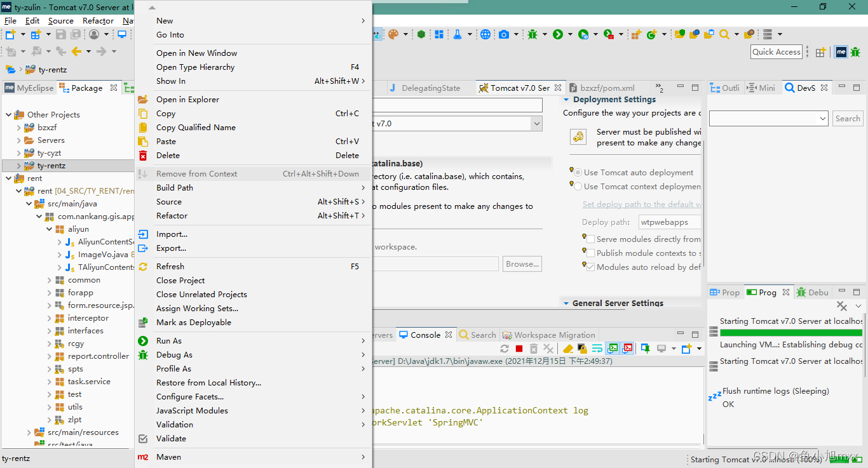Click the green Run toolbar icon

(558, 34)
